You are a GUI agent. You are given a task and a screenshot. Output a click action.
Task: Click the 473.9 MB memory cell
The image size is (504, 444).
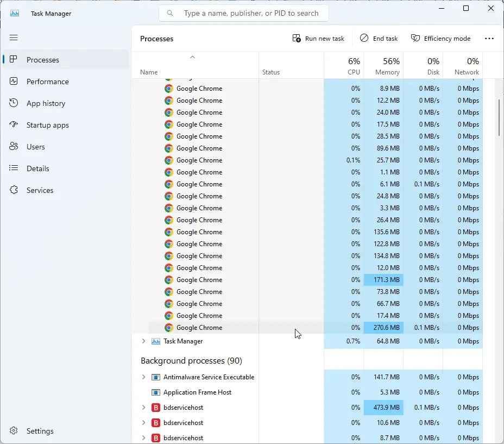pos(383,408)
